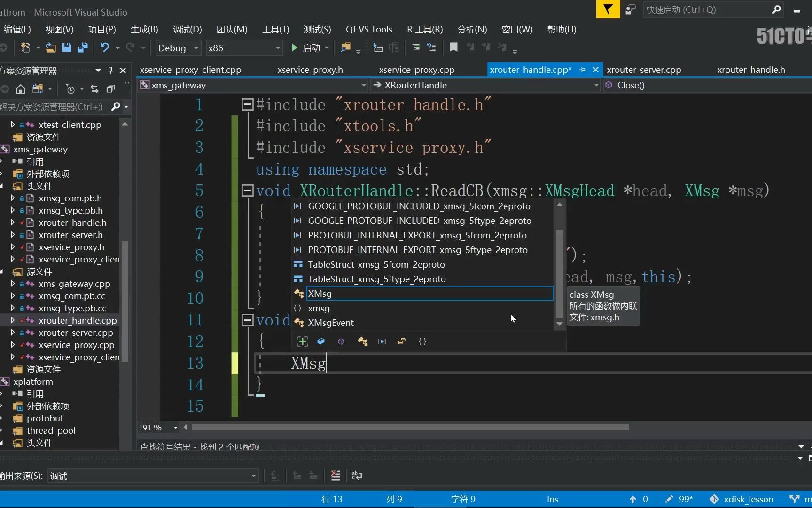Click the display step into code icon
This screenshot has width=812, height=508.
pos(378,48)
